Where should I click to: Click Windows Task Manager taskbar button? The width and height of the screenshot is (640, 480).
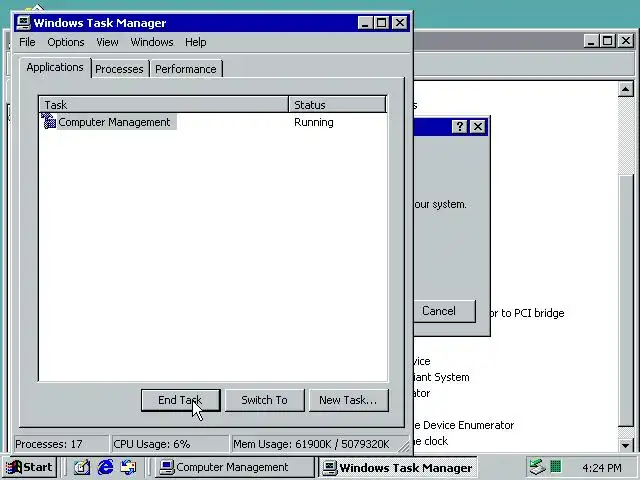click(x=397, y=467)
